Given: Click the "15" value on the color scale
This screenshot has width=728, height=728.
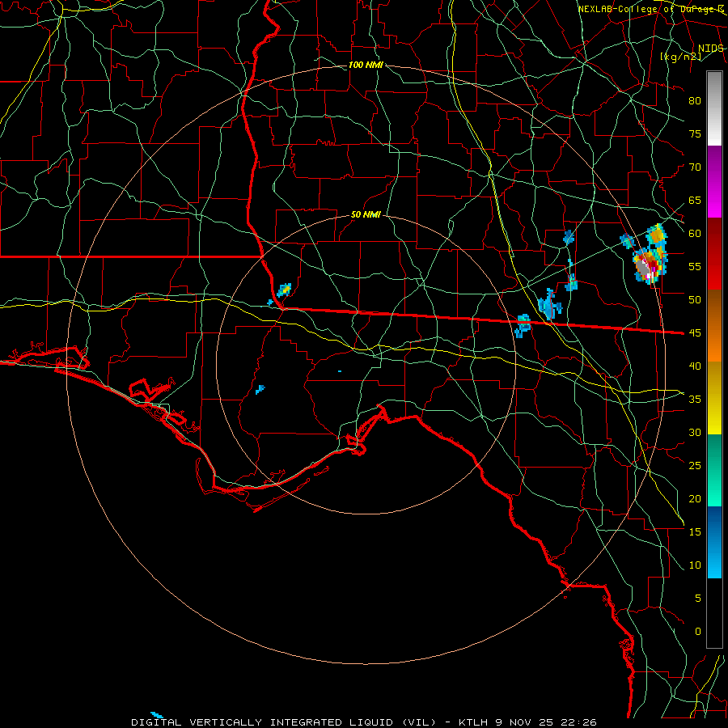Looking at the screenshot, I should pos(695,532).
